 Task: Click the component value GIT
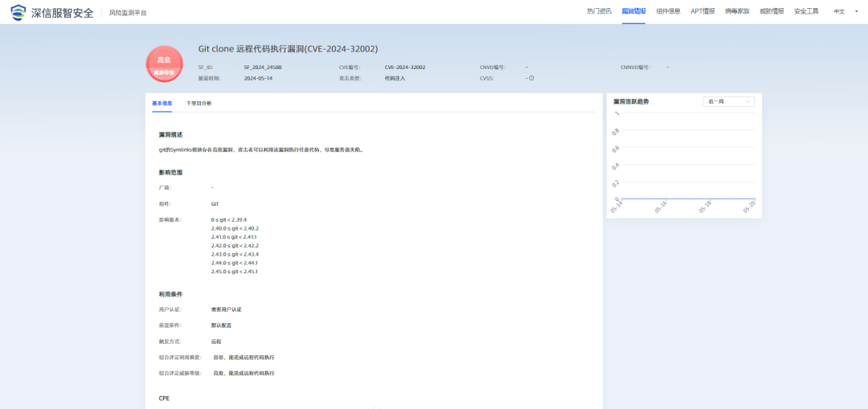pyautogui.click(x=215, y=203)
